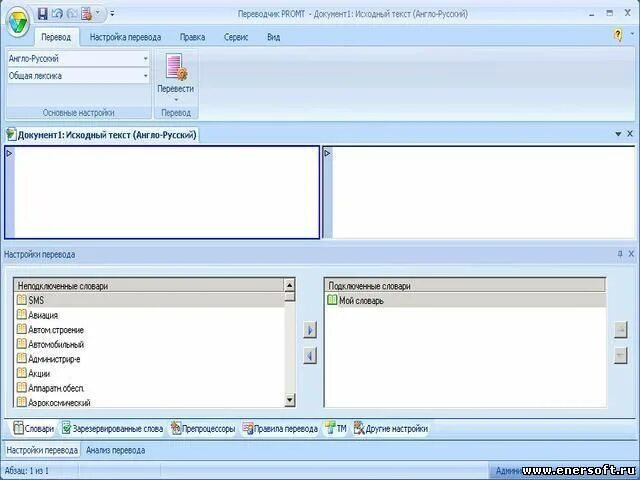
Task: Click the Перевести document icon
Action: 176,66
